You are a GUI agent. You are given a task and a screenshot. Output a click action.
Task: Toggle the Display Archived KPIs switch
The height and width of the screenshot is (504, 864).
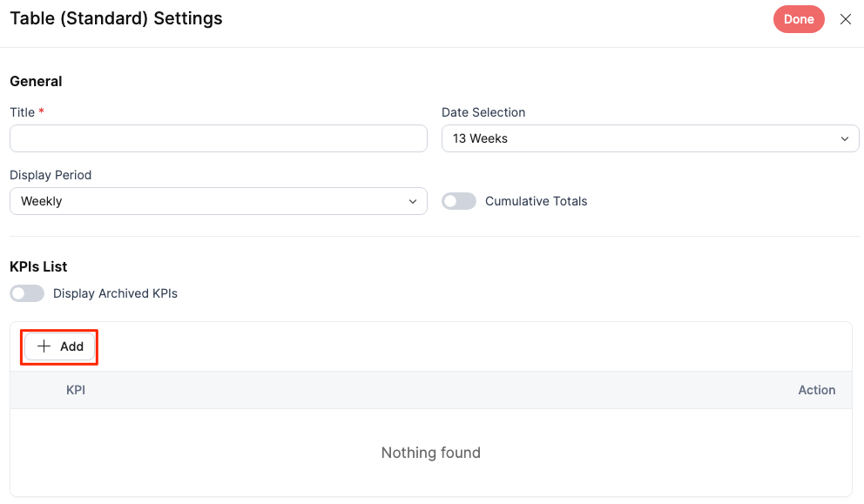27,293
